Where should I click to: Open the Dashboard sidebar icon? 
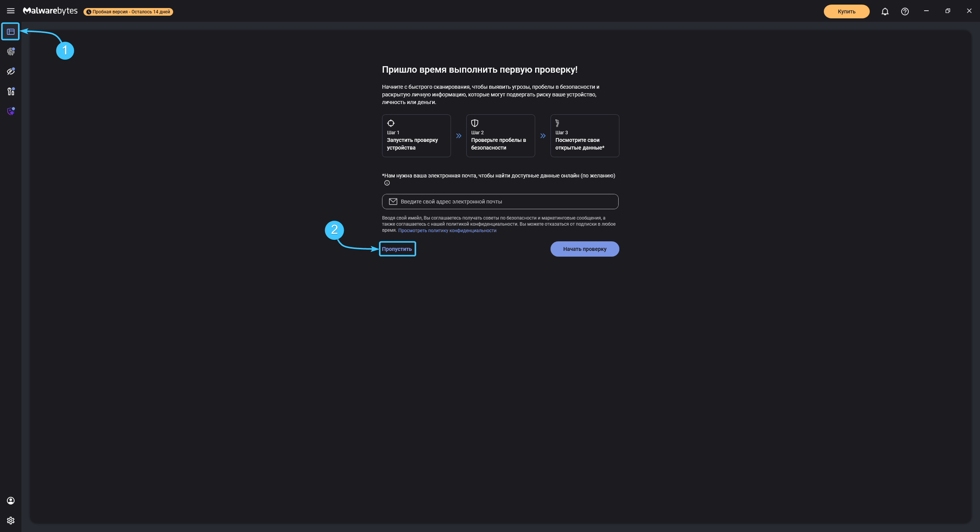(11, 32)
